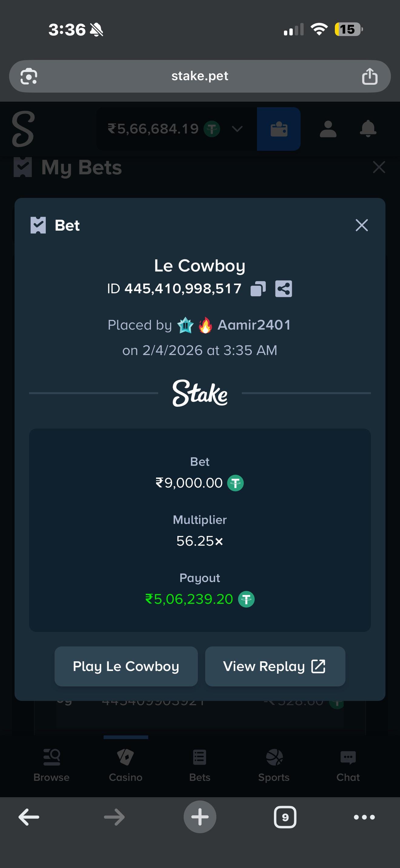Tap the browser share icon
Image resolution: width=400 pixels, height=868 pixels.
pyautogui.click(x=370, y=77)
